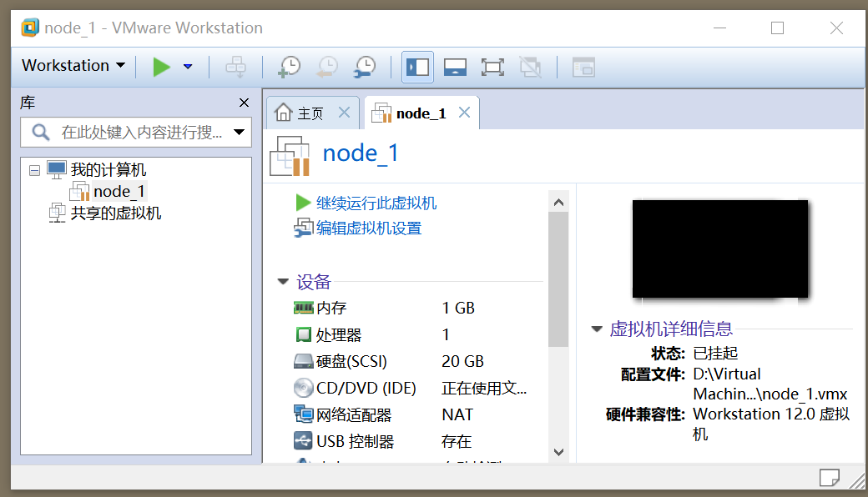Power on VM with green play button
This screenshot has width=868, height=497.
(161, 67)
